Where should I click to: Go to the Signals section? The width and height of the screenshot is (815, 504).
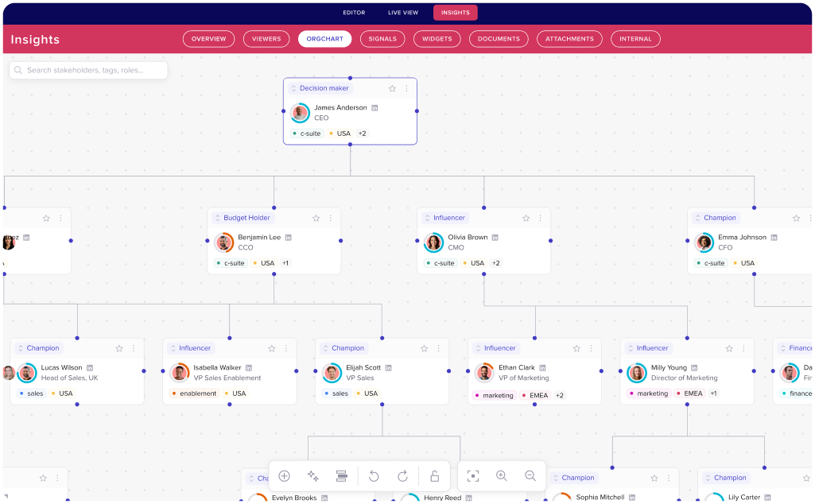[382, 39]
